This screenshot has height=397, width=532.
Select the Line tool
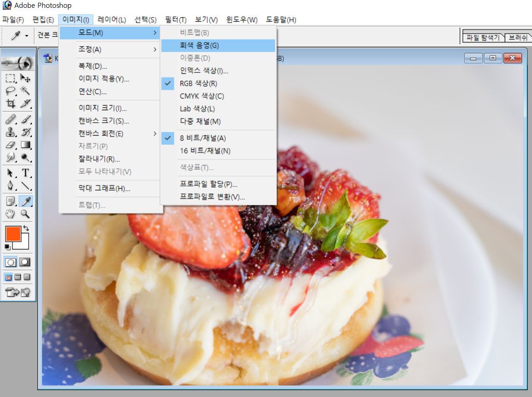[25, 185]
